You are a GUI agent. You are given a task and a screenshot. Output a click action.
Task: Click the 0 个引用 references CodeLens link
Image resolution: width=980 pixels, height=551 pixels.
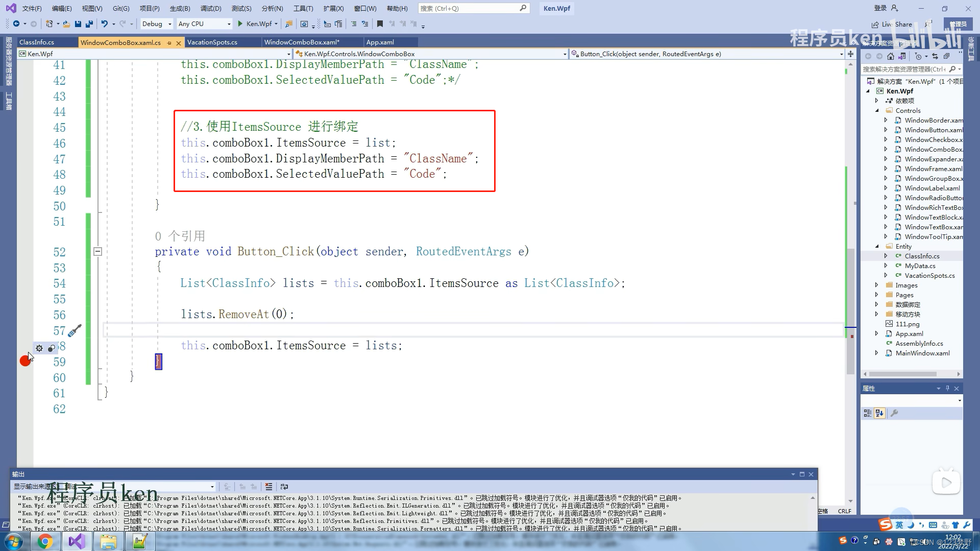pyautogui.click(x=180, y=236)
